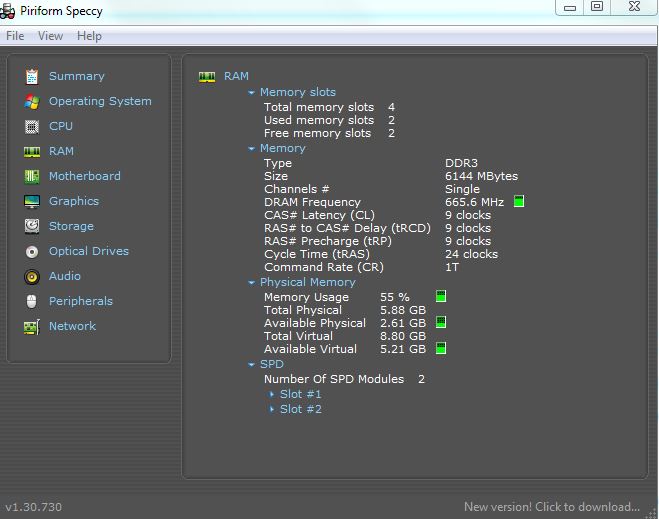Image resolution: width=659 pixels, height=519 pixels.
Task: Open the Motherboard section
Action: click(x=84, y=176)
